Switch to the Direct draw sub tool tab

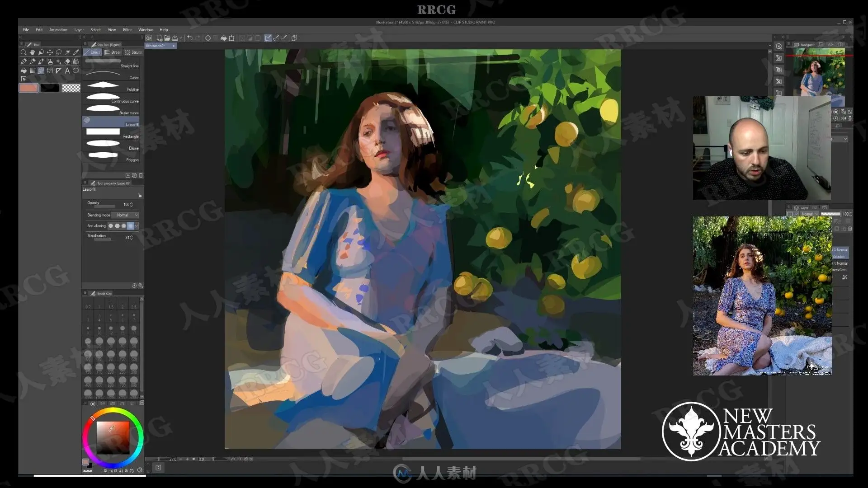coord(92,52)
